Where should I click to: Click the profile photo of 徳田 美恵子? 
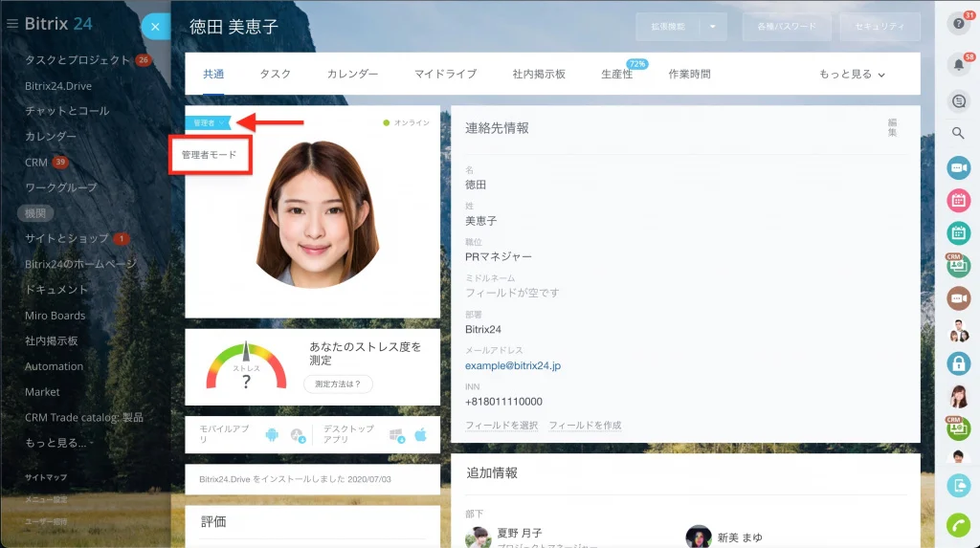[x=318, y=214]
